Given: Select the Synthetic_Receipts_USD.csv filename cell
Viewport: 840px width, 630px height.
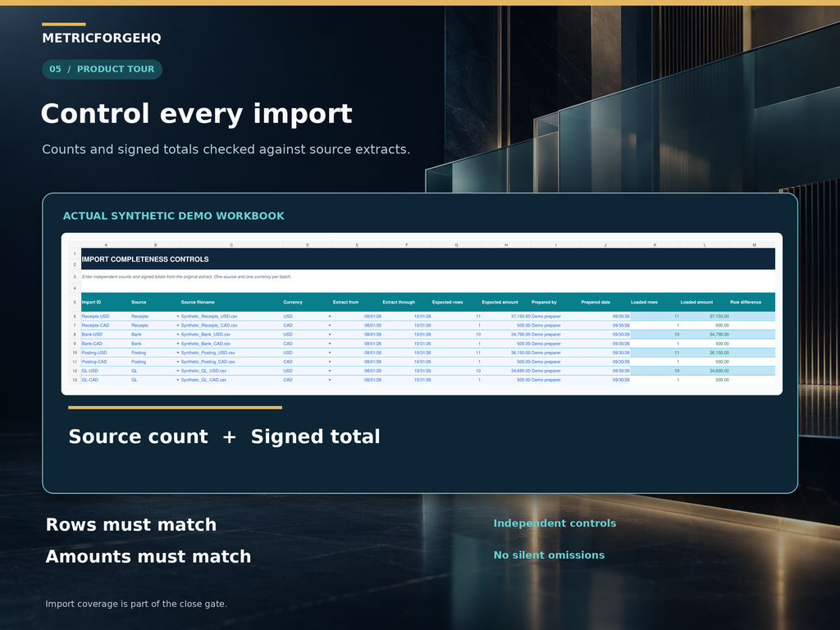Looking at the screenshot, I should tap(231, 317).
